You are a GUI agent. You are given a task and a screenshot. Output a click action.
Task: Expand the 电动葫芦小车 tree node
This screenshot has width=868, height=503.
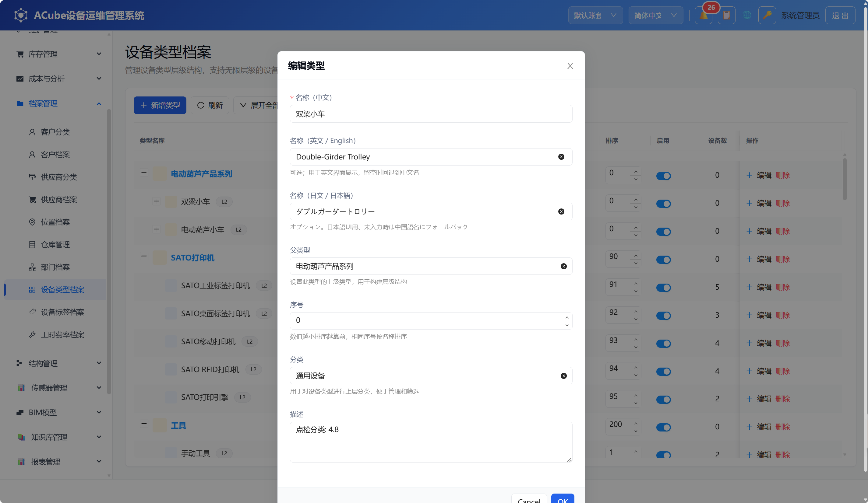(x=156, y=229)
